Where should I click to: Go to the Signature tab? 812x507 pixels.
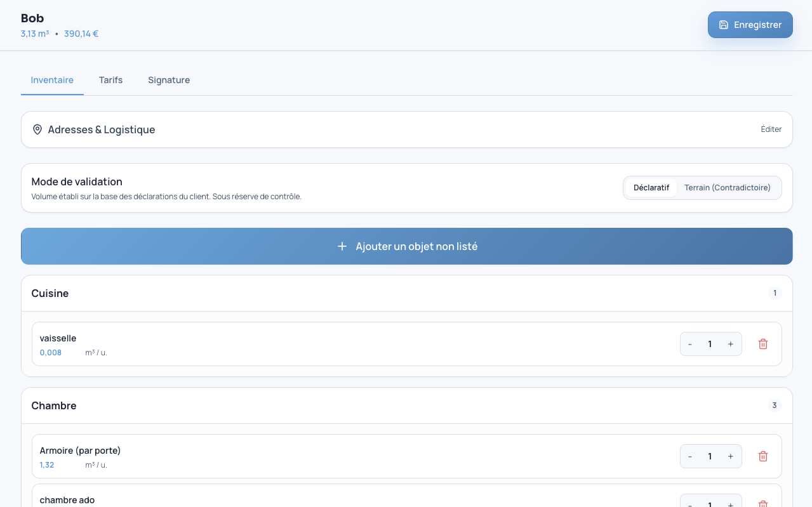(169, 80)
